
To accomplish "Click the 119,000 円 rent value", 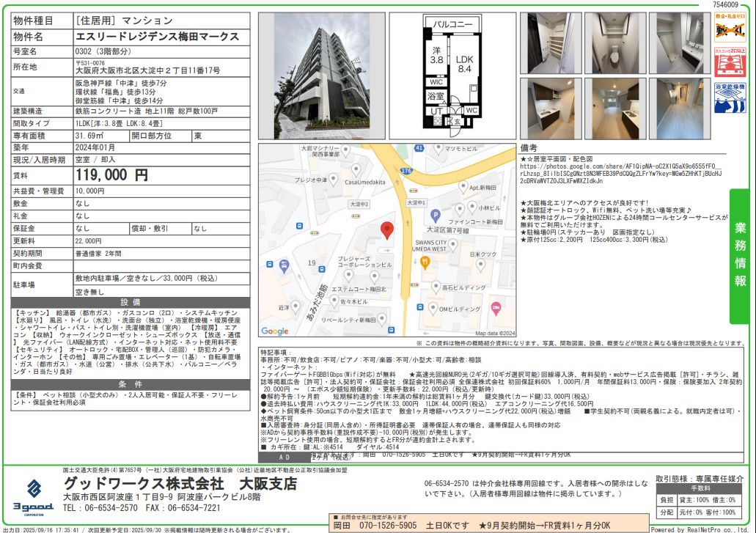I will 111,176.
